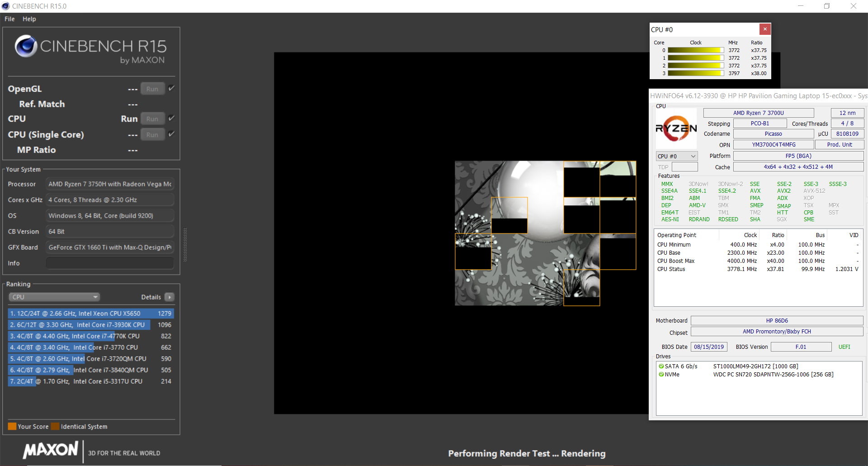Select the Intel Core i7-4770K ranking row

tap(91, 336)
